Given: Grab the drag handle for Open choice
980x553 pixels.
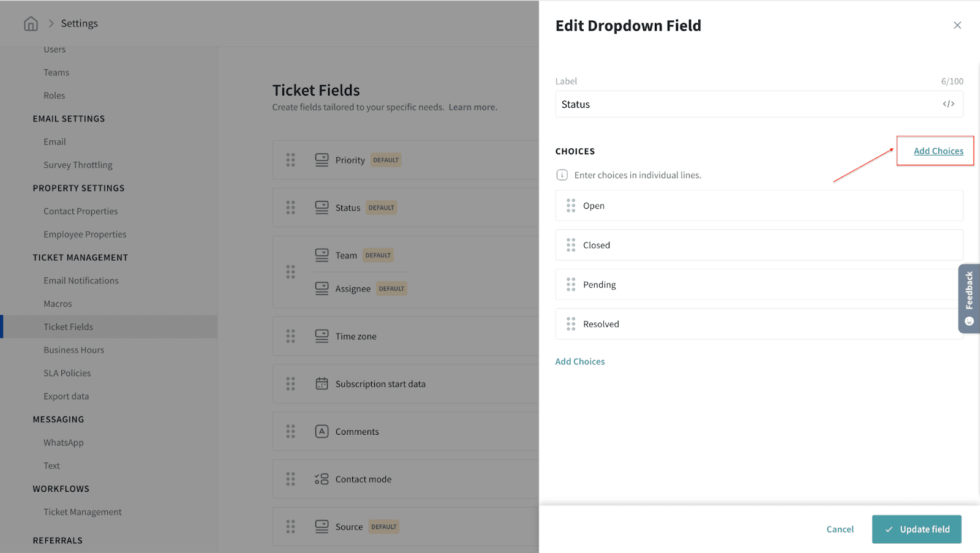Looking at the screenshot, I should point(571,206).
